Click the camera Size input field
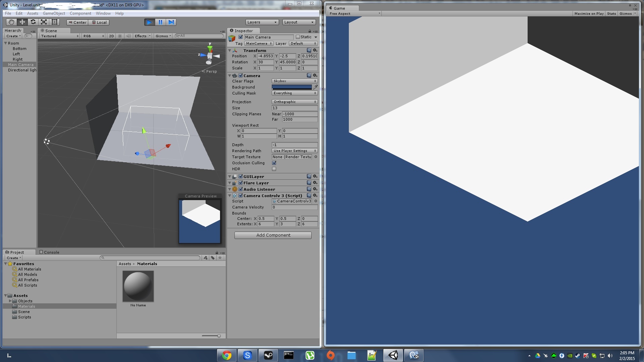 pyautogui.click(x=294, y=108)
